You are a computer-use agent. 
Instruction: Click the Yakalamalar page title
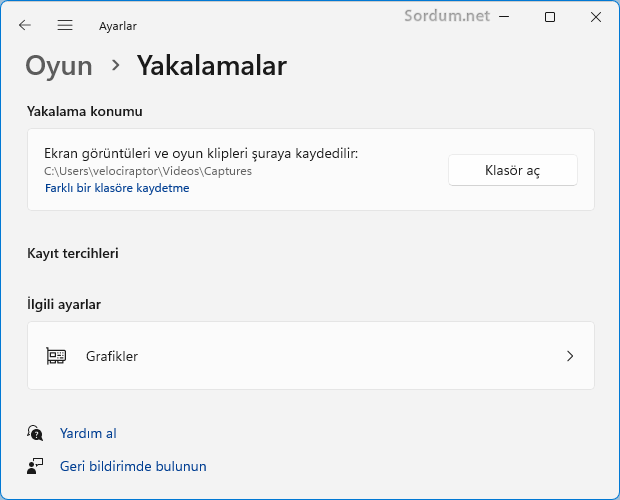212,66
